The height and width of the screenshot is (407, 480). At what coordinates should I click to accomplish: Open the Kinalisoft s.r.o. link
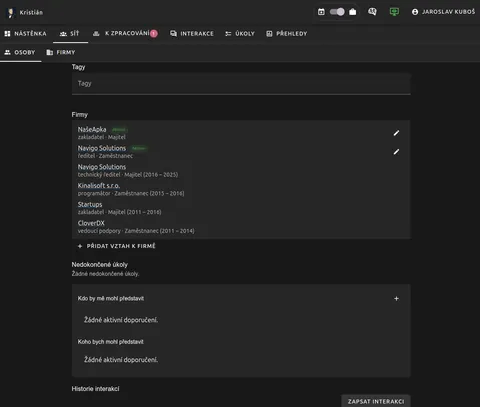(x=99, y=186)
